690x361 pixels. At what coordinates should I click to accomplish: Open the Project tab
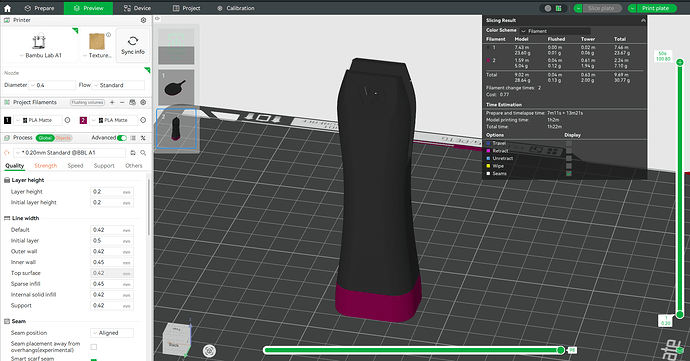click(x=187, y=8)
